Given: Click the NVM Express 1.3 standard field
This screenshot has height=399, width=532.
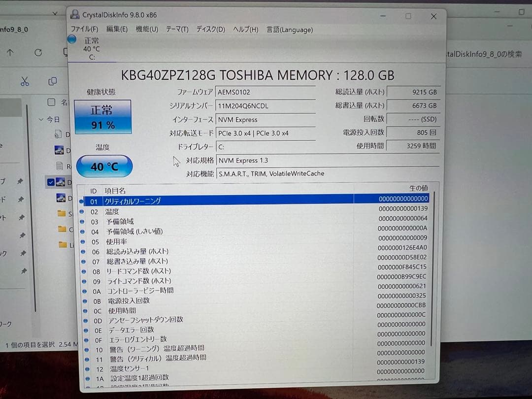Looking at the screenshot, I should 328,161.
